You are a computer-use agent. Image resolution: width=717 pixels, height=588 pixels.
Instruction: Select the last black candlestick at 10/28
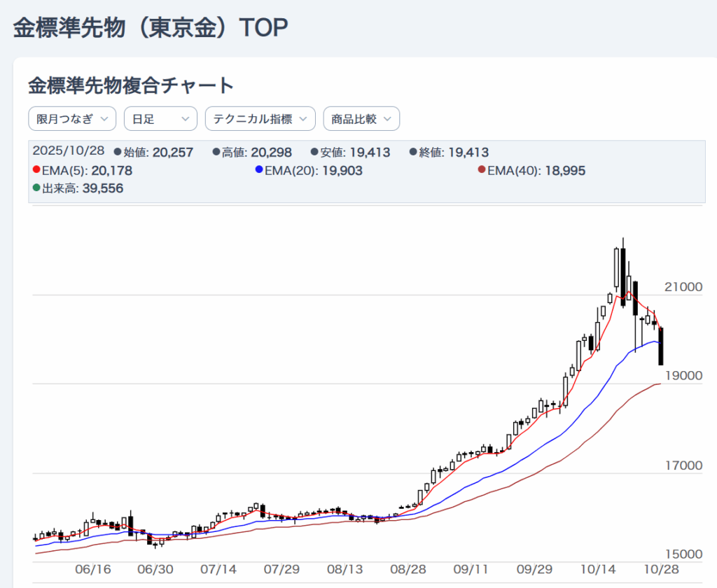(660, 346)
